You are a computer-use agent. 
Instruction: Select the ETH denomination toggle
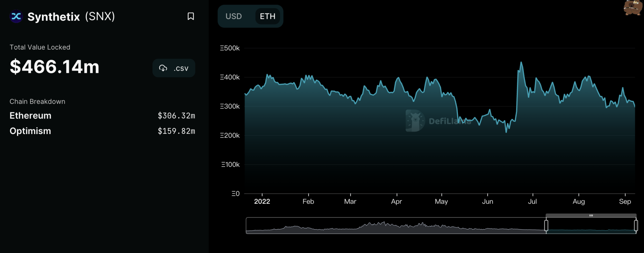267,16
